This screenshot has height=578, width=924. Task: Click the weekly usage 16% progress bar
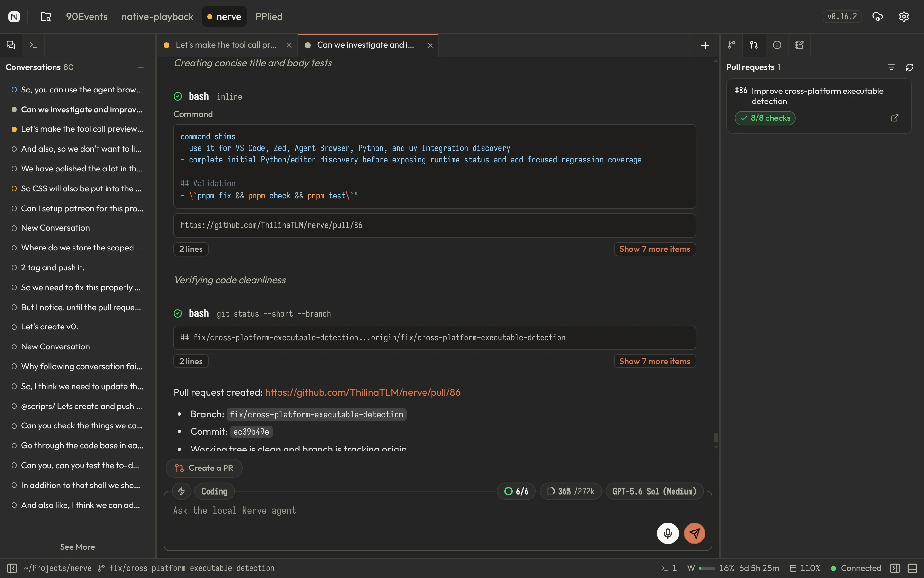(707, 568)
